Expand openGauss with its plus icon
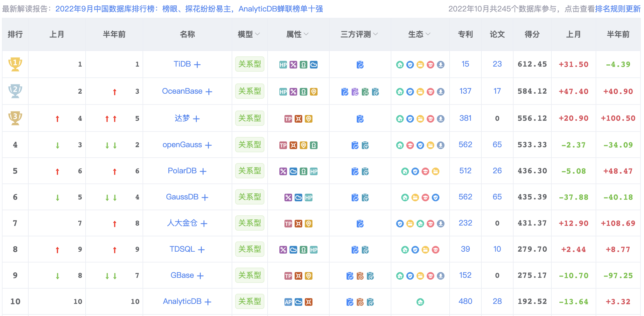 click(x=208, y=145)
